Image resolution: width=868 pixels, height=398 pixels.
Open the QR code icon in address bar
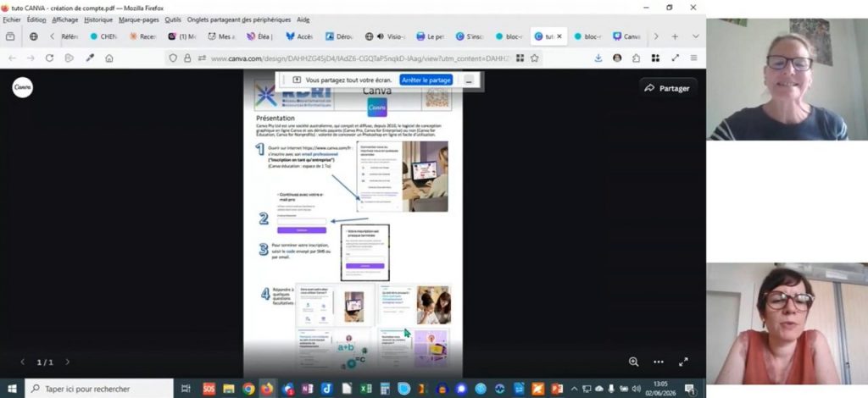[520, 58]
